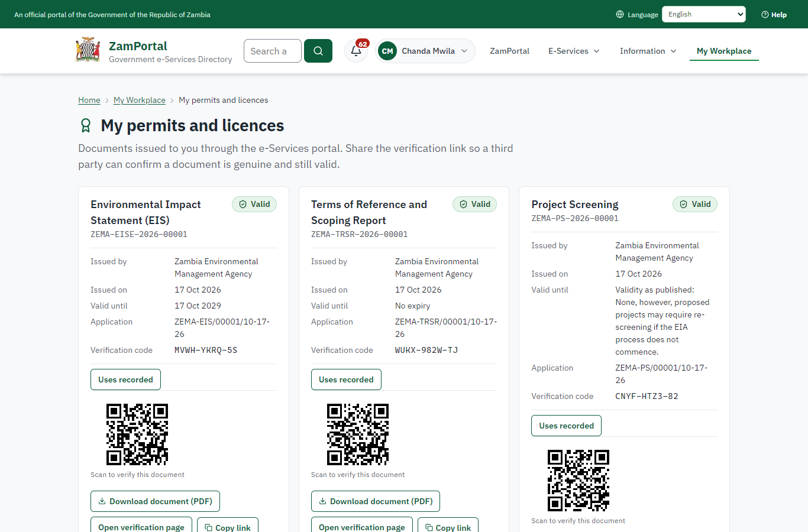This screenshot has height=532, width=808.
Task: Download EIS document PDF
Action: click(155, 501)
